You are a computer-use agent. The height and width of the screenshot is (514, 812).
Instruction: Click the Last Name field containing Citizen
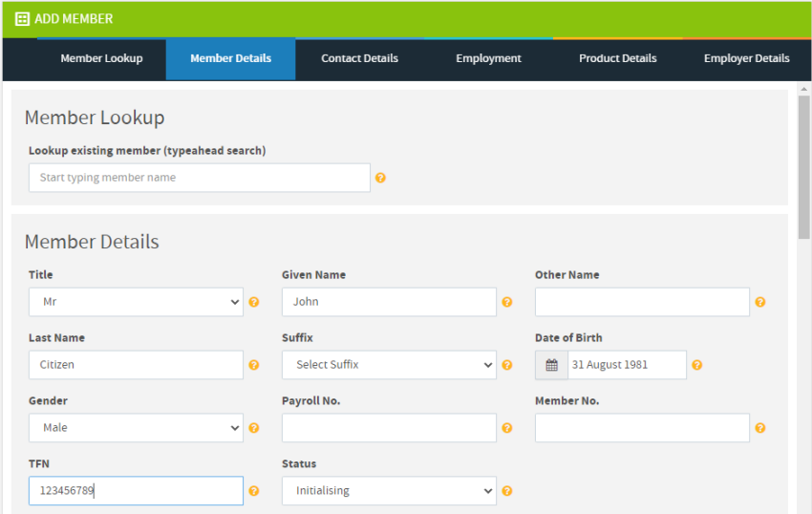pos(136,365)
